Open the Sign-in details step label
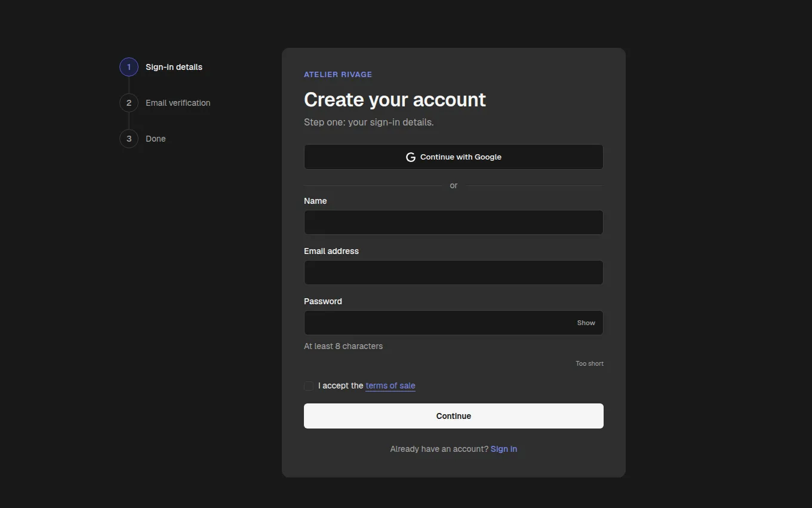This screenshot has width=812, height=508. tap(174, 67)
